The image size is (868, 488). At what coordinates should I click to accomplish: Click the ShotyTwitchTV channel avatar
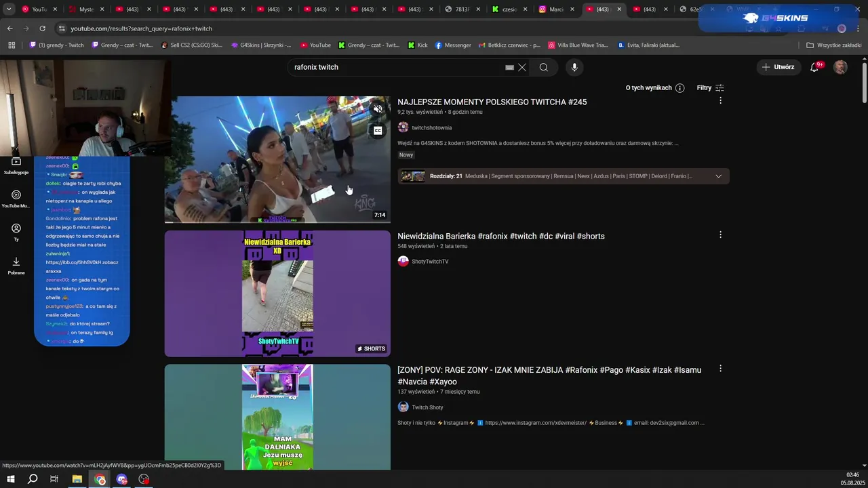click(x=403, y=261)
